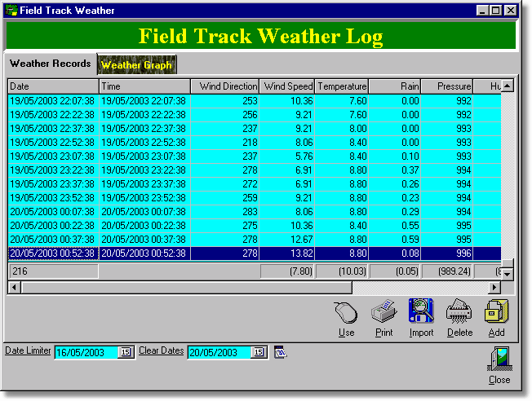Viewport: 532px width, 401px height.
Task: Click the Wind Speed column header
Action: 287,86
